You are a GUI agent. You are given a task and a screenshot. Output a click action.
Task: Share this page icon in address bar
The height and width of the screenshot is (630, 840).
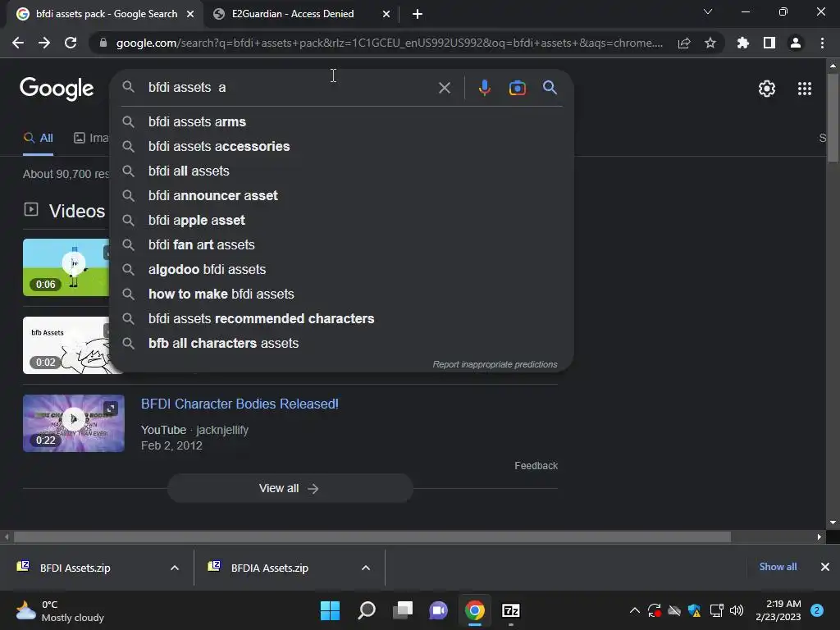coord(684,43)
